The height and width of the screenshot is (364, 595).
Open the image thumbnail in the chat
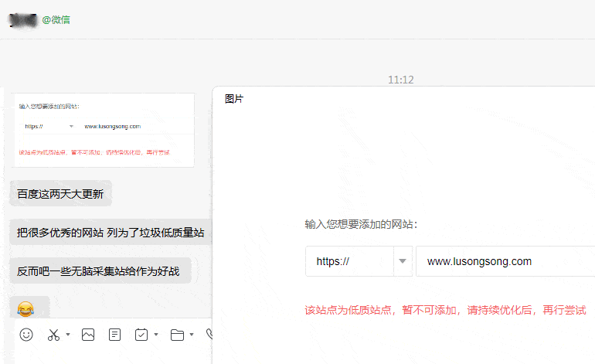point(103,130)
